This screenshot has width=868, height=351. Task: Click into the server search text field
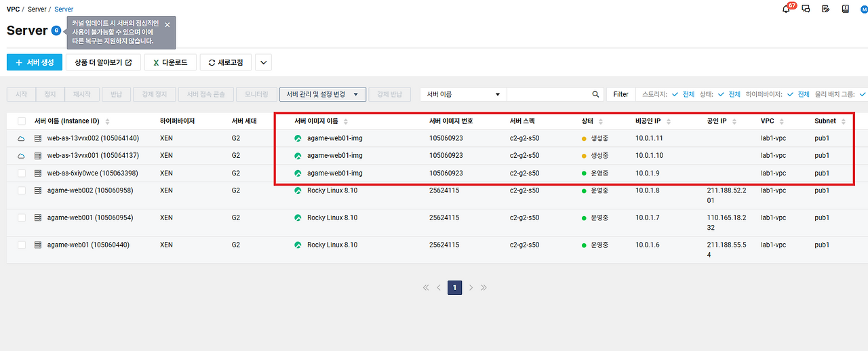(x=548, y=94)
